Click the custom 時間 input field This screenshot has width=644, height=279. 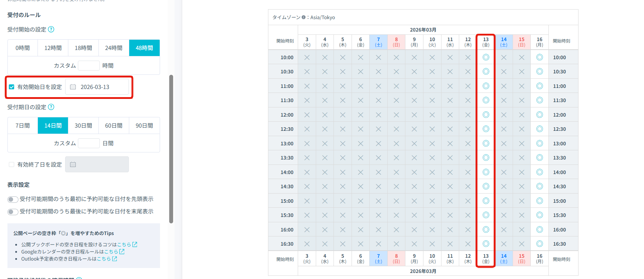89,66
